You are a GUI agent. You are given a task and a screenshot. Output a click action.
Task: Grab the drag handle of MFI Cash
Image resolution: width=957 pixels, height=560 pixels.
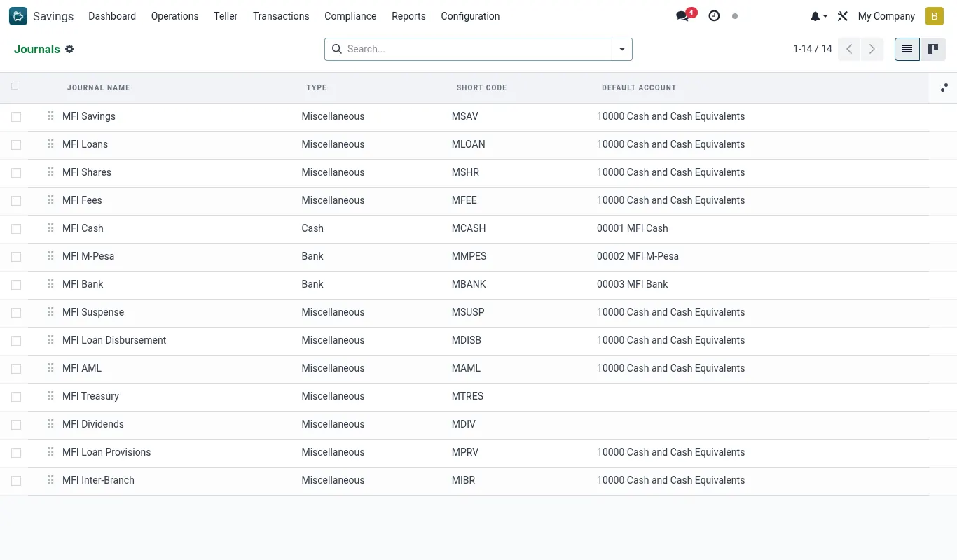(50, 228)
